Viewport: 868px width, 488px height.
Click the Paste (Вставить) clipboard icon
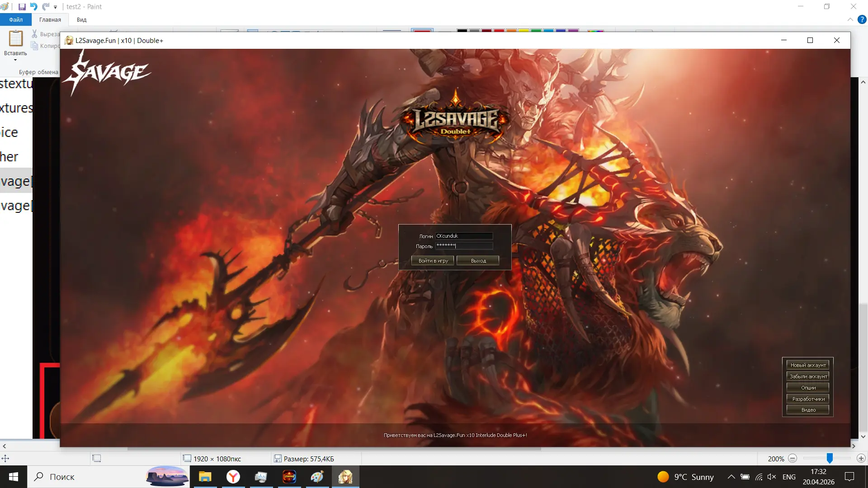tap(16, 39)
